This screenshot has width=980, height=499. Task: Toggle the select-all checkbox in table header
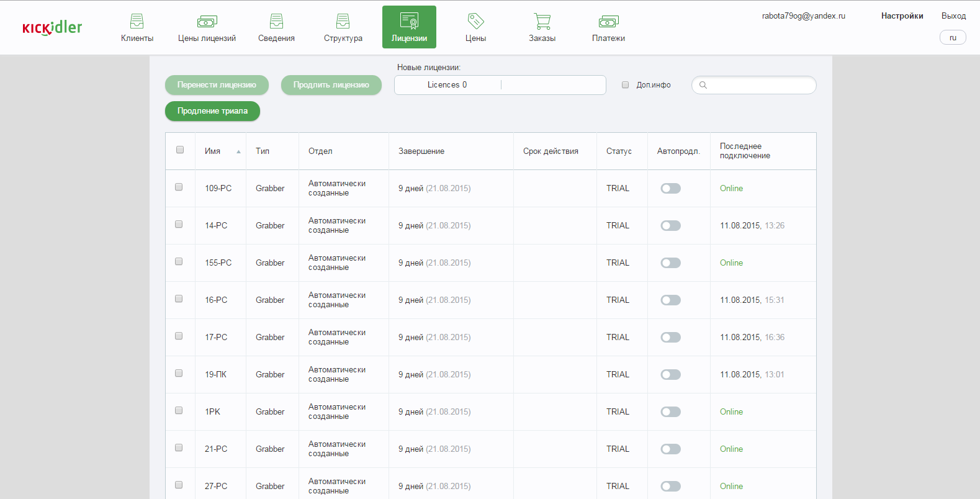click(x=180, y=150)
